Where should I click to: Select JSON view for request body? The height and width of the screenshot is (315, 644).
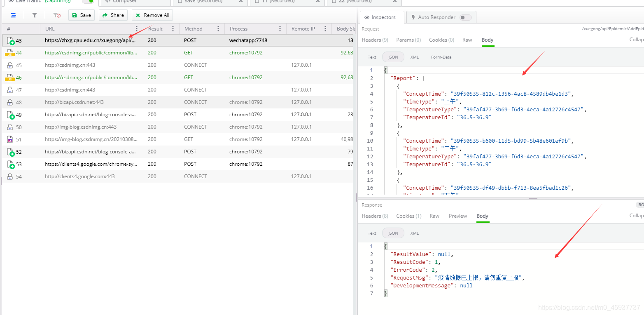tap(393, 57)
